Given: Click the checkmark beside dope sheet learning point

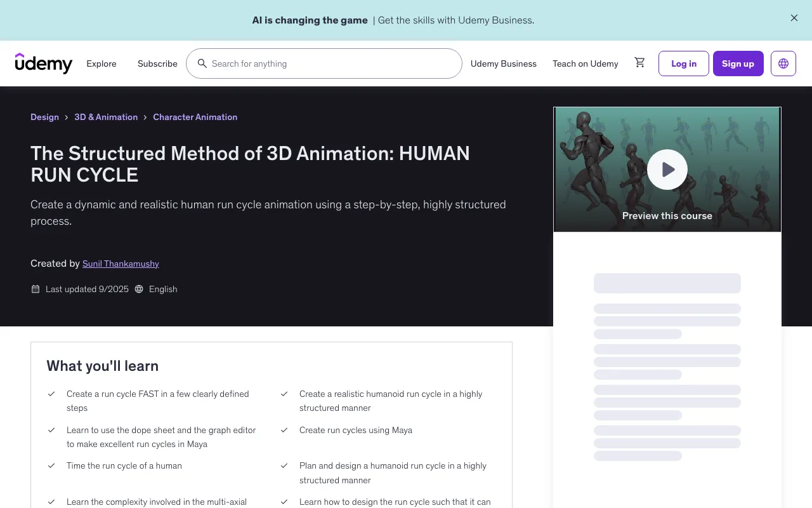Looking at the screenshot, I should pos(51,430).
